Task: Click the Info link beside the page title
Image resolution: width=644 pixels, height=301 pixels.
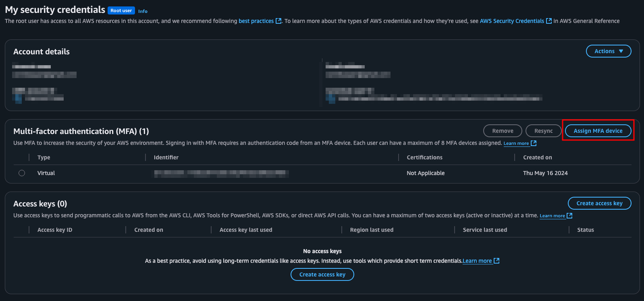Action: (143, 11)
